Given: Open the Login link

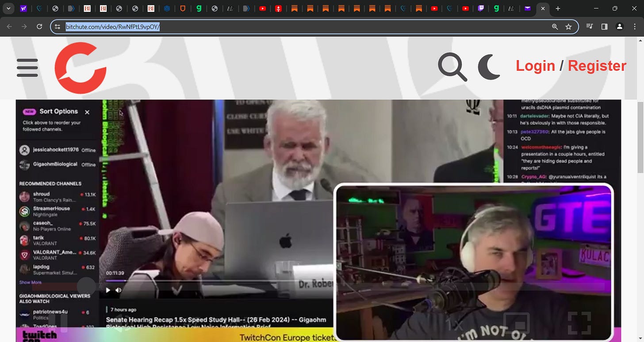Looking at the screenshot, I should (x=535, y=66).
